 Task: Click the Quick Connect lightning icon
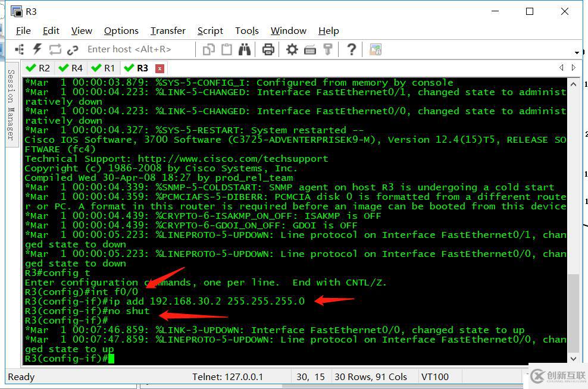37,49
